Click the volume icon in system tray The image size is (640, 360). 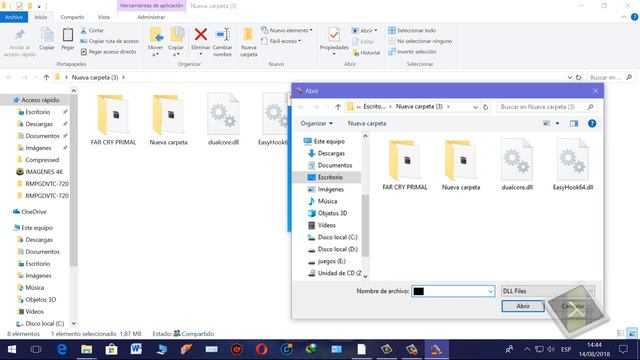(x=551, y=349)
